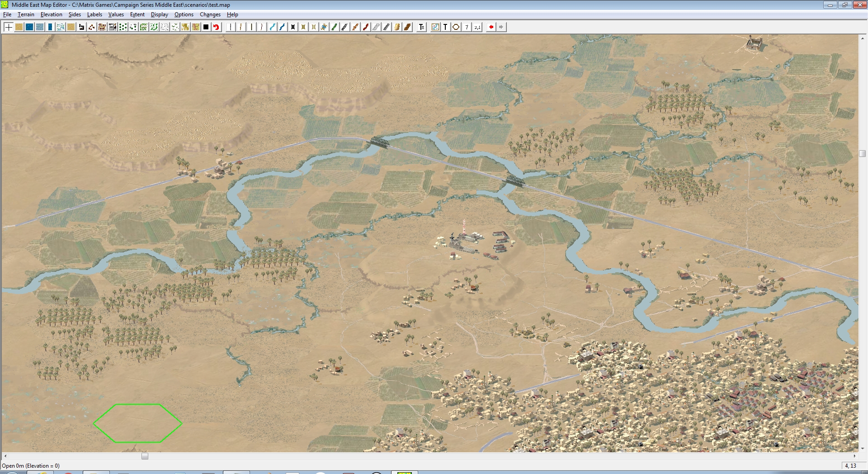Open the Sides menu

pos(75,14)
